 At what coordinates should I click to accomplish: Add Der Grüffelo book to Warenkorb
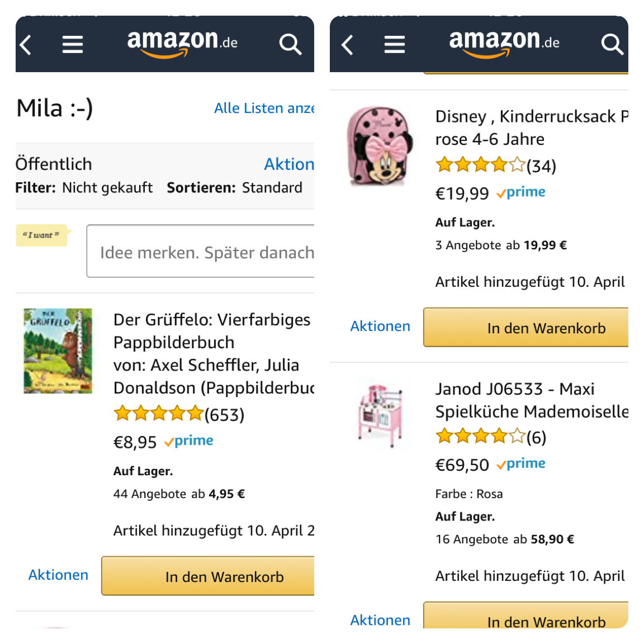(x=208, y=576)
